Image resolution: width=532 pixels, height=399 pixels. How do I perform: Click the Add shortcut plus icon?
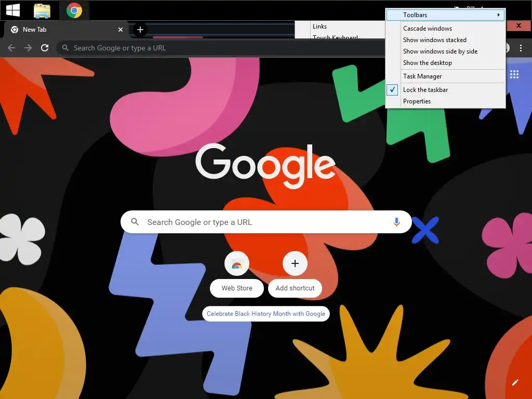(295, 263)
